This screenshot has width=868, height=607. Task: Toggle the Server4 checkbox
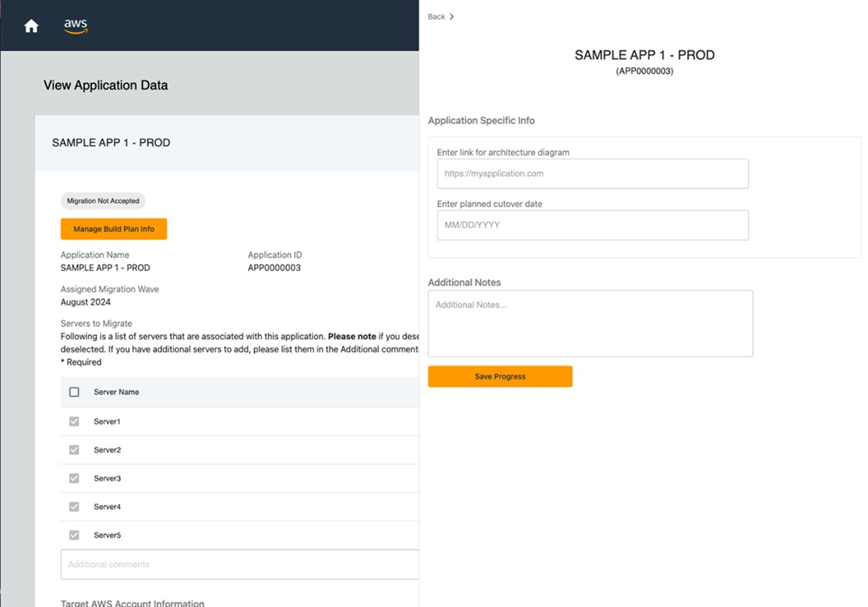coord(74,506)
